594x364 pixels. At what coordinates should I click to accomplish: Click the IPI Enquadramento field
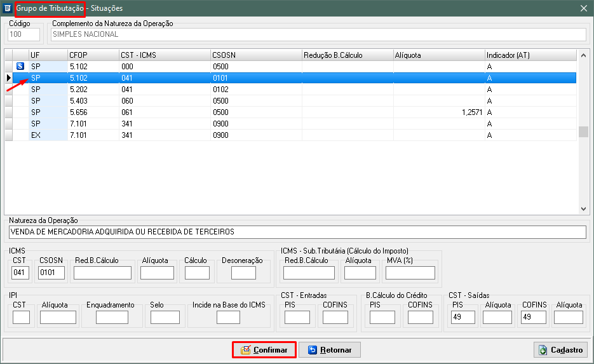[x=112, y=317]
